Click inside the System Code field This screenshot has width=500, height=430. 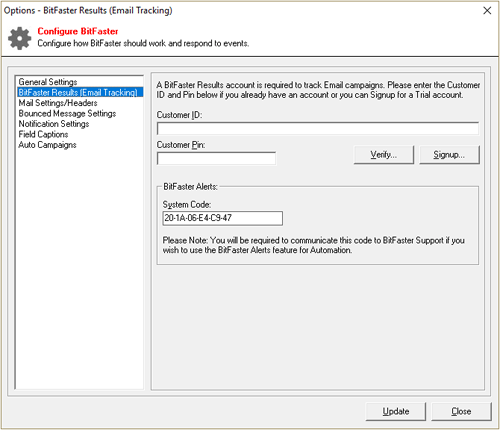tap(223, 218)
